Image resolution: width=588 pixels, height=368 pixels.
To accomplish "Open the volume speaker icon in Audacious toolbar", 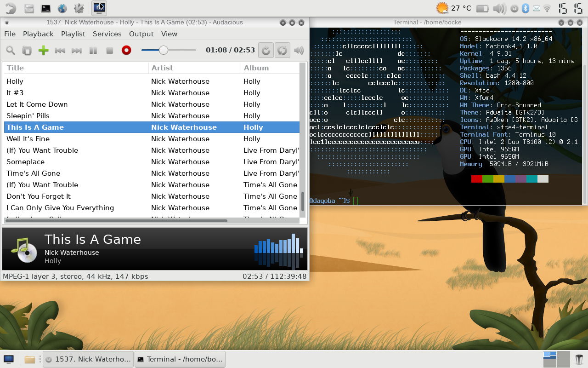I will tap(299, 51).
